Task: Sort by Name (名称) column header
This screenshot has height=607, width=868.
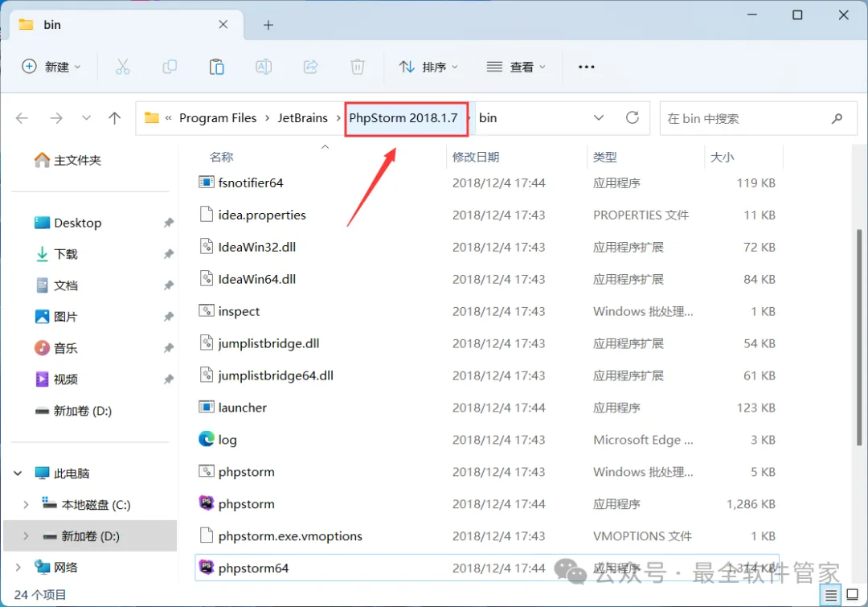Action: click(x=222, y=158)
